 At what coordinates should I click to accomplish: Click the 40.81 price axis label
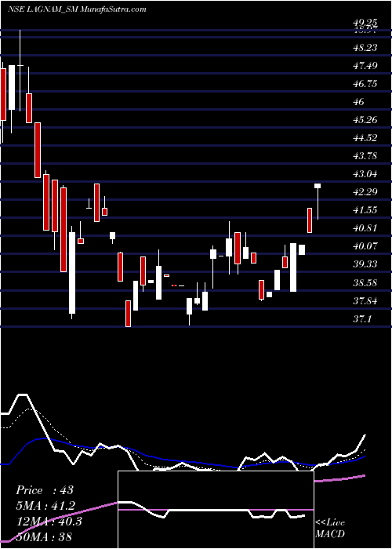click(365, 228)
